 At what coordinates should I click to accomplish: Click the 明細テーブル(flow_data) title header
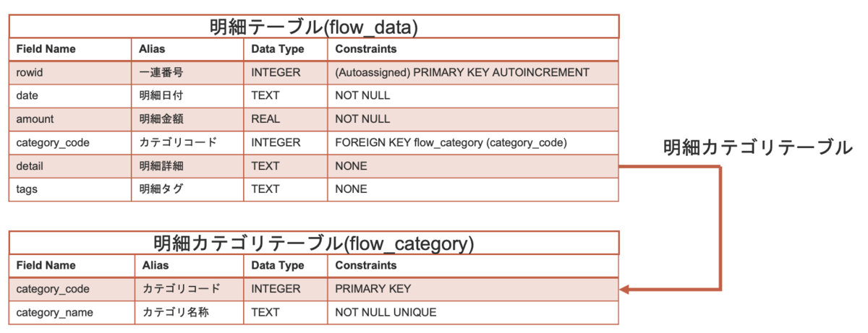(314, 27)
